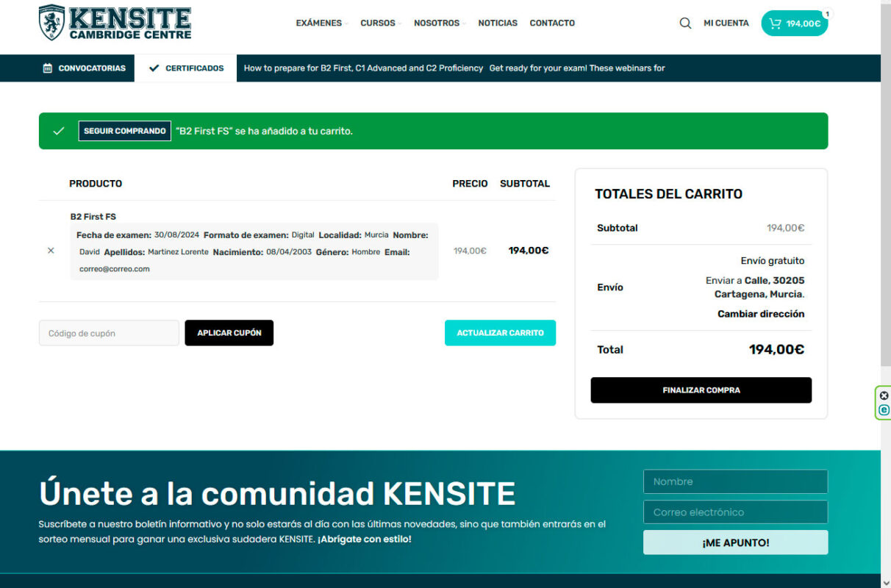Apply the coupon with Aplicar Cupón
Screen dimensions: 891x588
(229, 333)
